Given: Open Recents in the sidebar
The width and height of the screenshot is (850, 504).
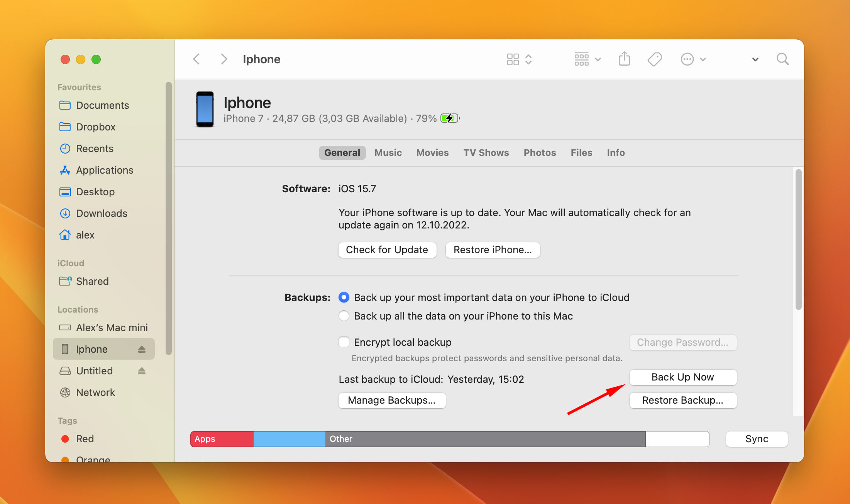Looking at the screenshot, I should coord(104,149).
